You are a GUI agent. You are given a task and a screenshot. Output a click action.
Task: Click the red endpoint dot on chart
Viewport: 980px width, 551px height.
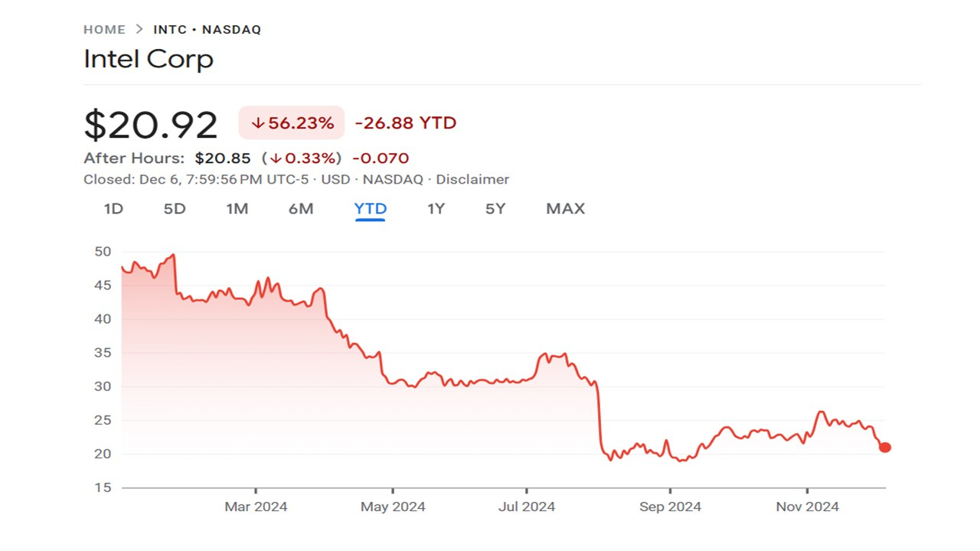coord(885,448)
